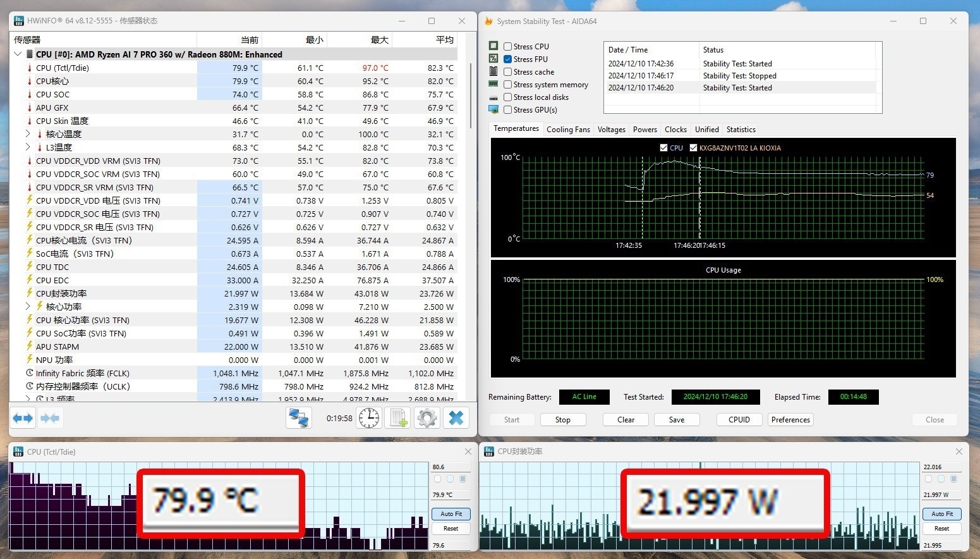This screenshot has height=559, width=980.
Task: Open HWiNFO sensor settings gear icon
Action: pos(427,418)
